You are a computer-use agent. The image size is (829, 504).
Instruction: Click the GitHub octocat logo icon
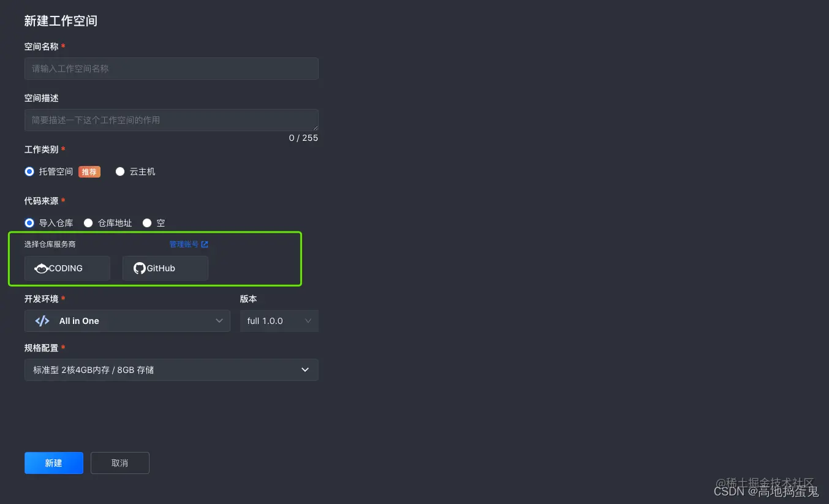[140, 268]
